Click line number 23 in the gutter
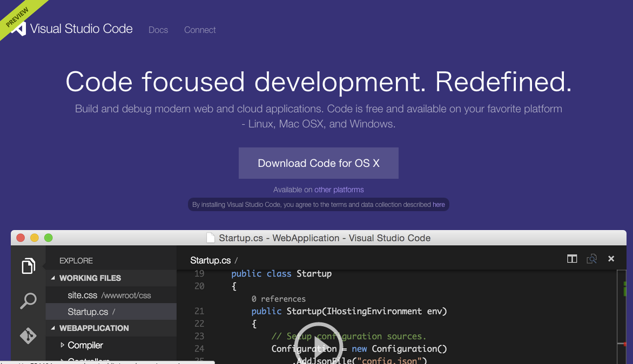This screenshot has width=633, height=364. (x=199, y=336)
